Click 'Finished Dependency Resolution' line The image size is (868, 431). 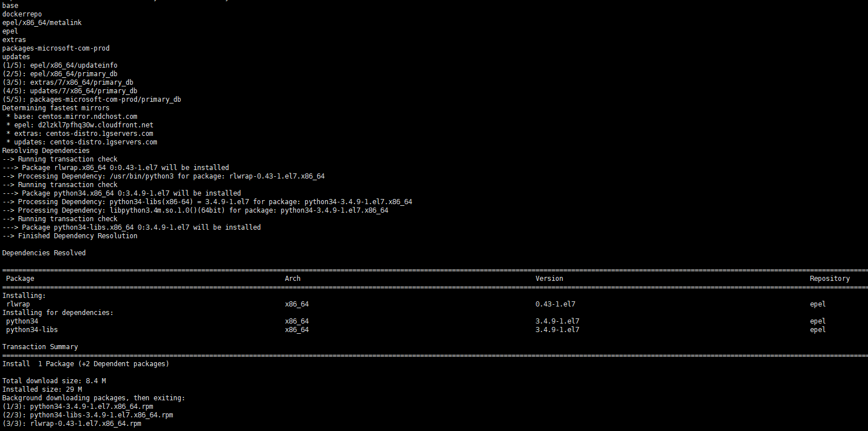[70, 236]
